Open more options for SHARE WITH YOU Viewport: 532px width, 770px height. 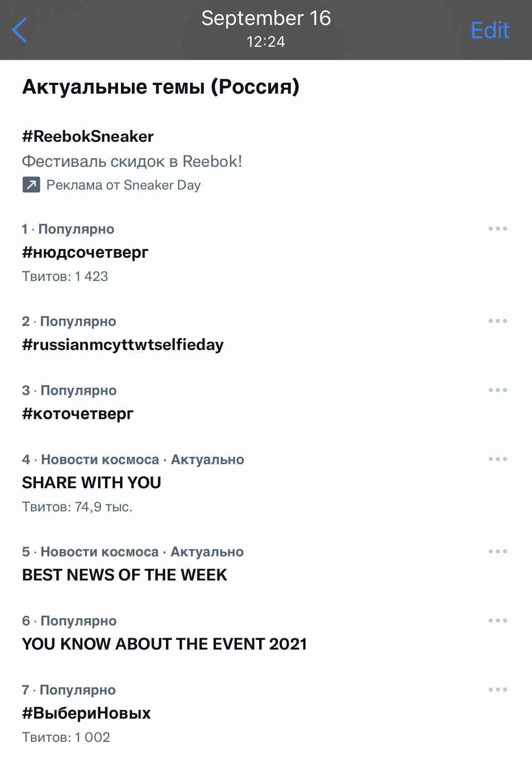[x=497, y=459]
